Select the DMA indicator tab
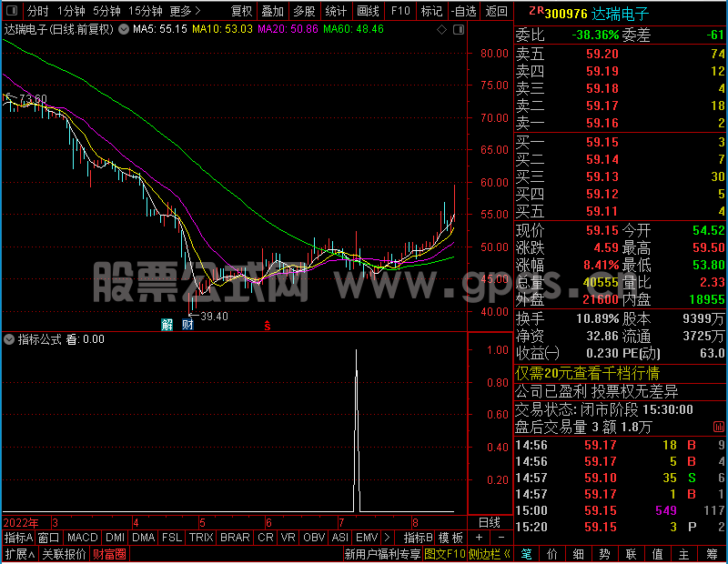 (x=143, y=538)
